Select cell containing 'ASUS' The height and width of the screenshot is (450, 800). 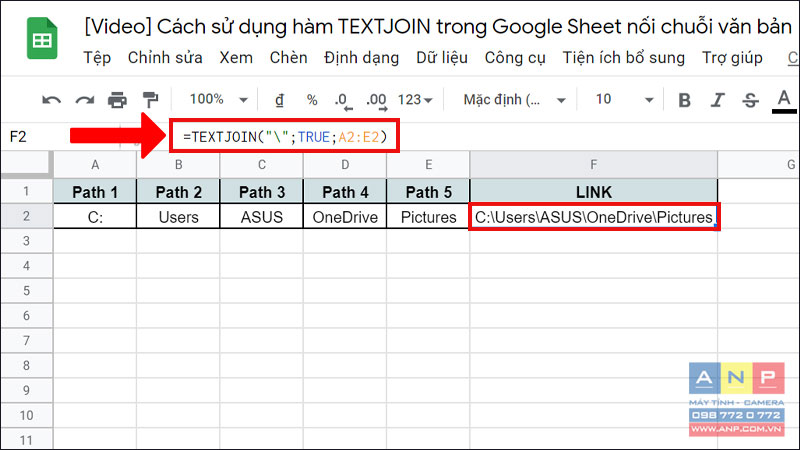[x=262, y=217]
